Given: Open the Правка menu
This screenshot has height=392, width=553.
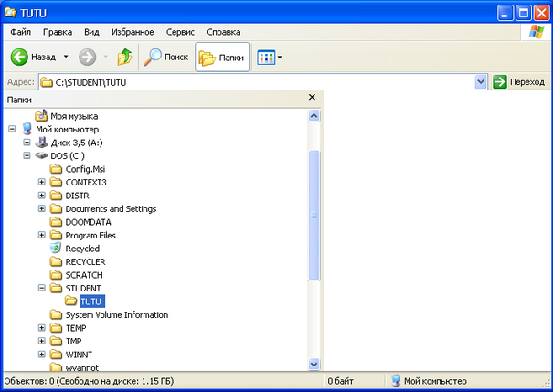Looking at the screenshot, I should (58, 32).
